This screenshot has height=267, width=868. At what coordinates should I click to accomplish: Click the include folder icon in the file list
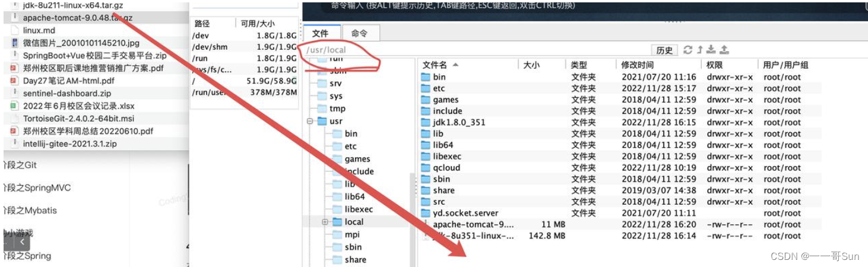(x=426, y=111)
